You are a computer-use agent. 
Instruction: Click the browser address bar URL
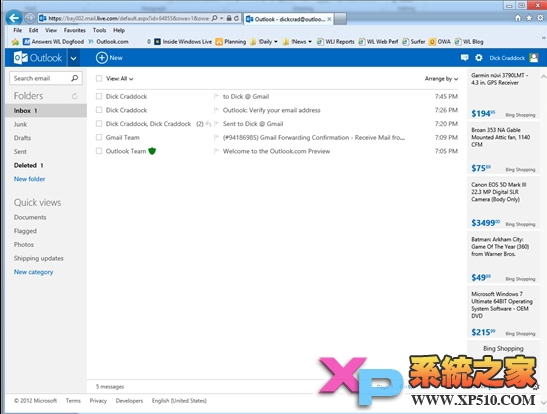tap(128, 18)
